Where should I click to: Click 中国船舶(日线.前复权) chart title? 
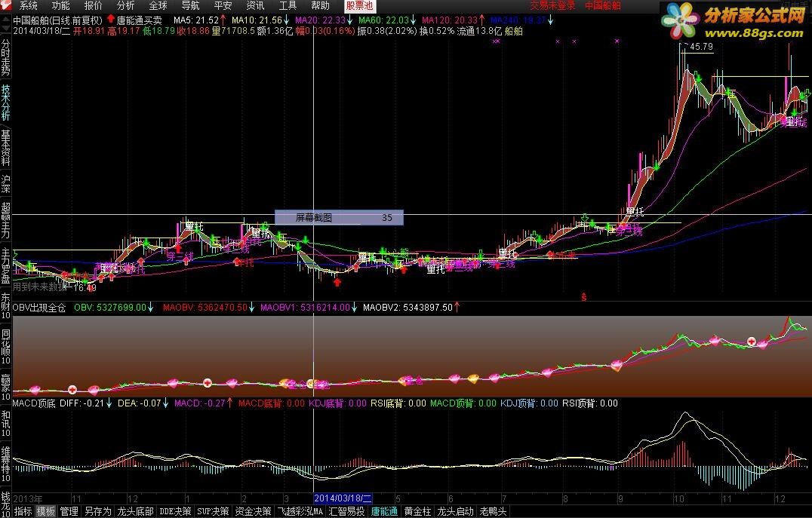click(58, 20)
